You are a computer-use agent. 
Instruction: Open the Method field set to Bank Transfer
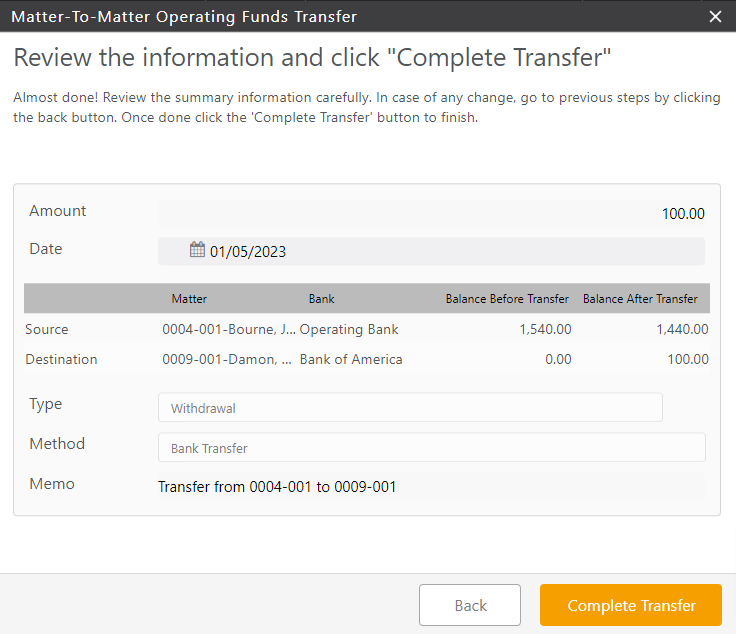(x=431, y=448)
